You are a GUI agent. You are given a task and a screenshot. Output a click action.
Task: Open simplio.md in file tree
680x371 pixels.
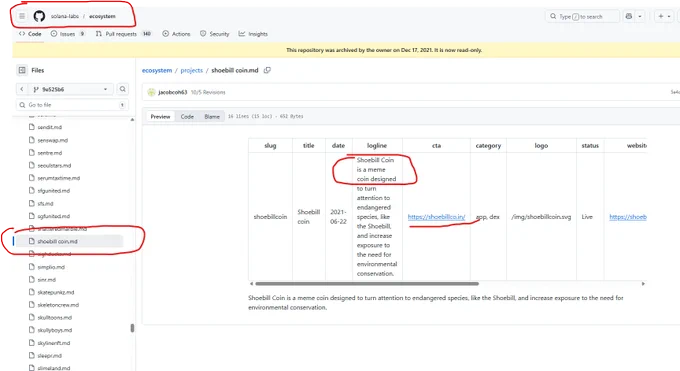[51, 267]
